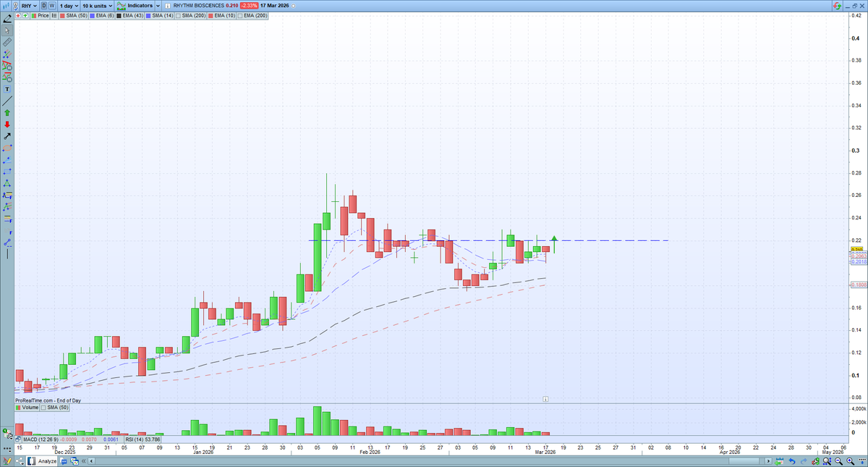Click the list icon next to Price label
Viewport: 868px width, 467px height.
tap(54, 15)
